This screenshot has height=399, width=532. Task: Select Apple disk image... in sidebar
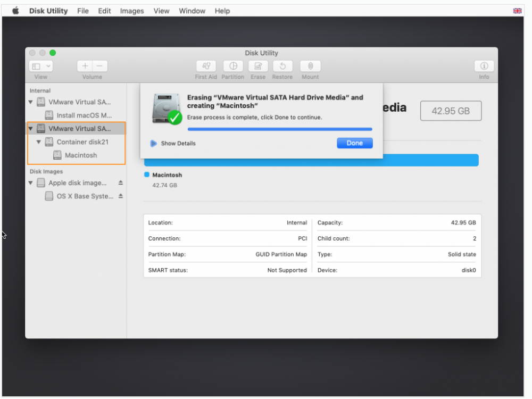point(77,183)
